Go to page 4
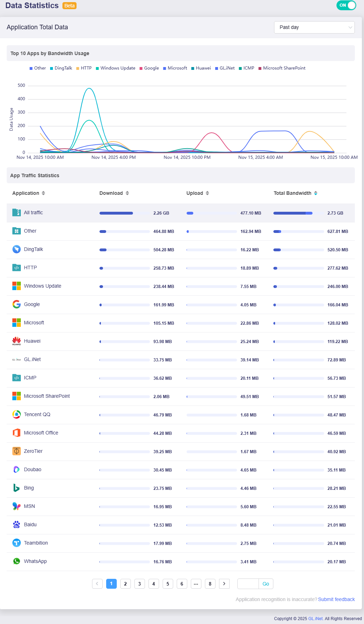The width and height of the screenshot is (364, 624). click(x=153, y=584)
